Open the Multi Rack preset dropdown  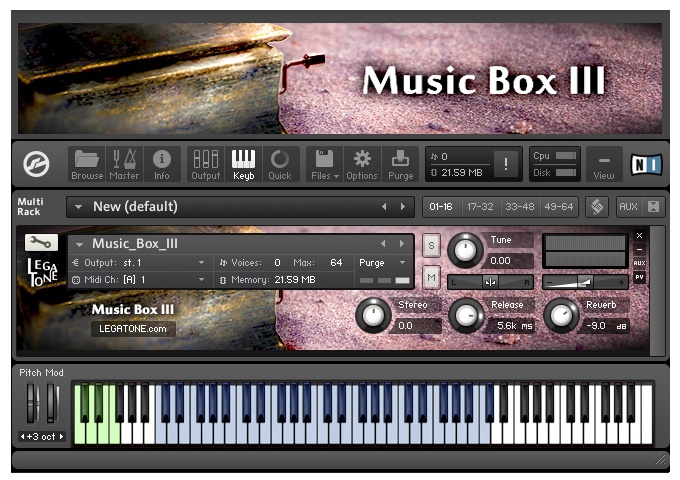pyautogui.click(x=78, y=207)
